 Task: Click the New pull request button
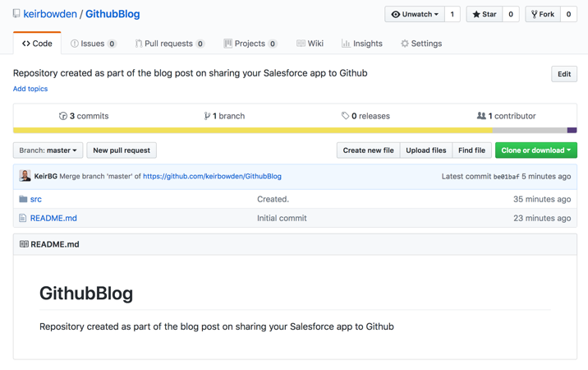pos(122,150)
